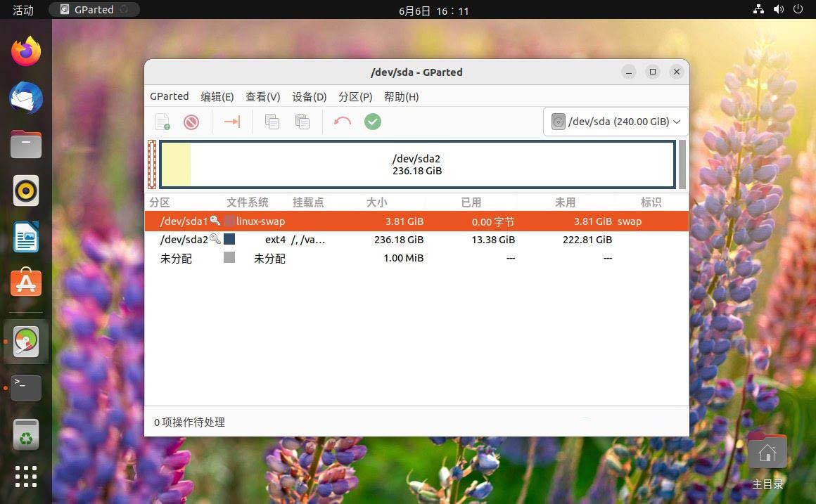Image resolution: width=816 pixels, height=504 pixels.
Task: Select the unallocated partition row
Action: (x=352, y=258)
